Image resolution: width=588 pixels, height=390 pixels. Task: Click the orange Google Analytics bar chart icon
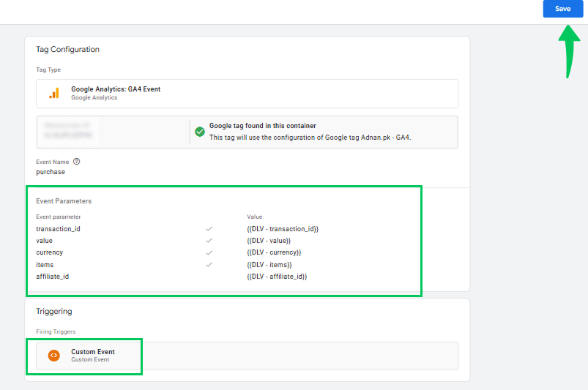click(x=53, y=93)
